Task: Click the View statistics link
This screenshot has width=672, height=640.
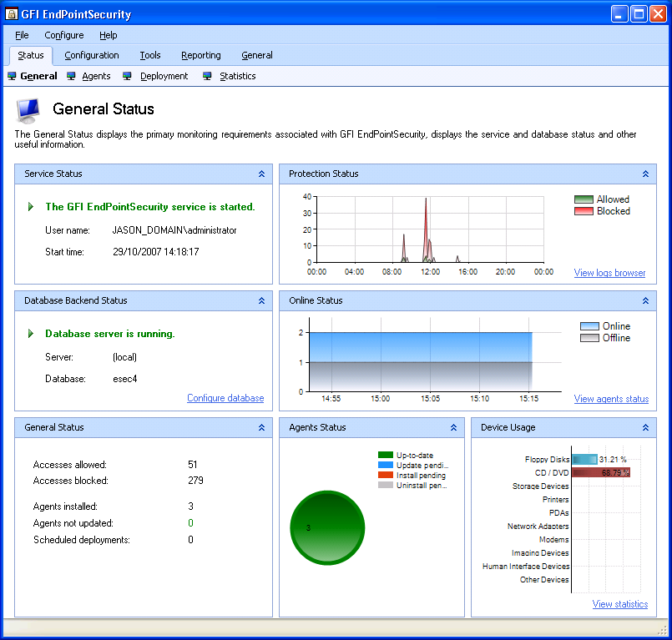Action: [620, 604]
